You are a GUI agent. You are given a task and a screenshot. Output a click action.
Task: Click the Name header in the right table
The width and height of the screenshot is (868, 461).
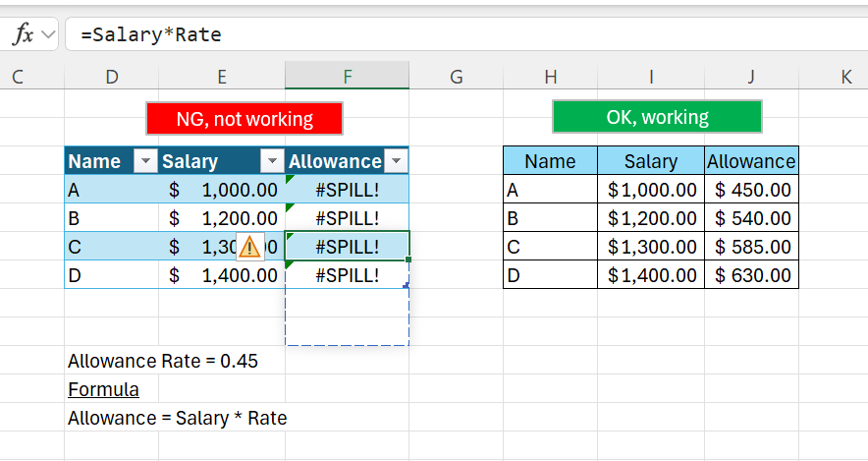[x=550, y=160]
